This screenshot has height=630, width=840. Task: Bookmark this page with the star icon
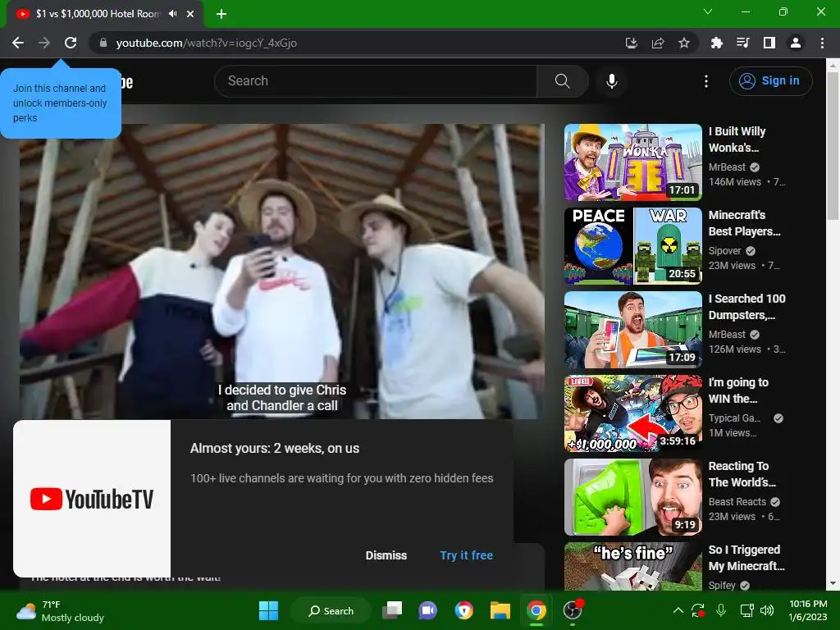684,43
